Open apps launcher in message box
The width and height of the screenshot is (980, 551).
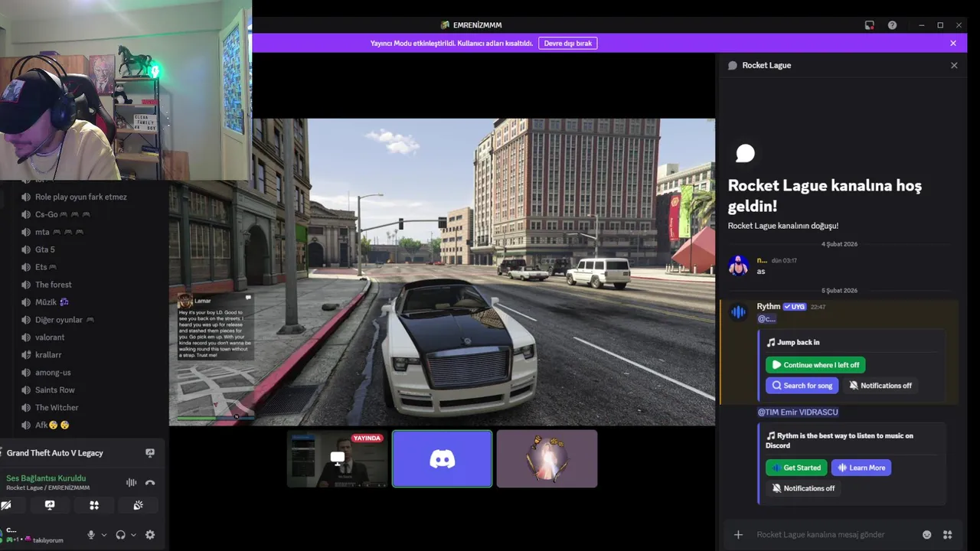point(947,535)
